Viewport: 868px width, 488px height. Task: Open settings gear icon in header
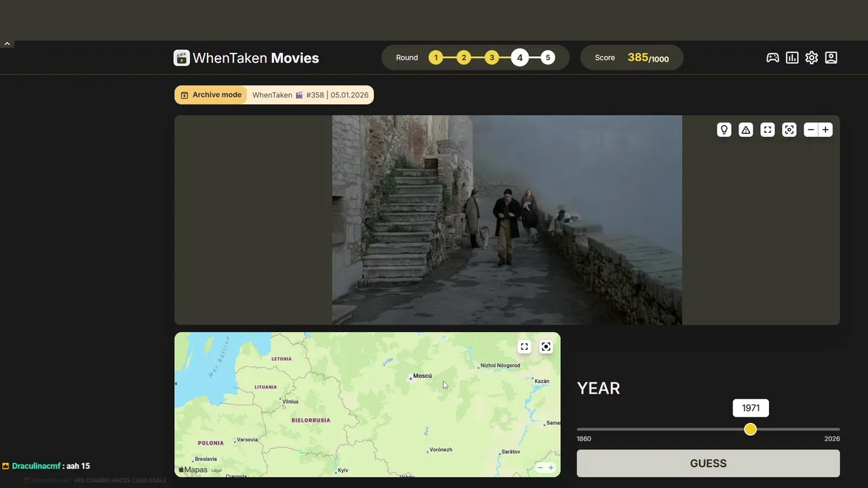point(812,58)
